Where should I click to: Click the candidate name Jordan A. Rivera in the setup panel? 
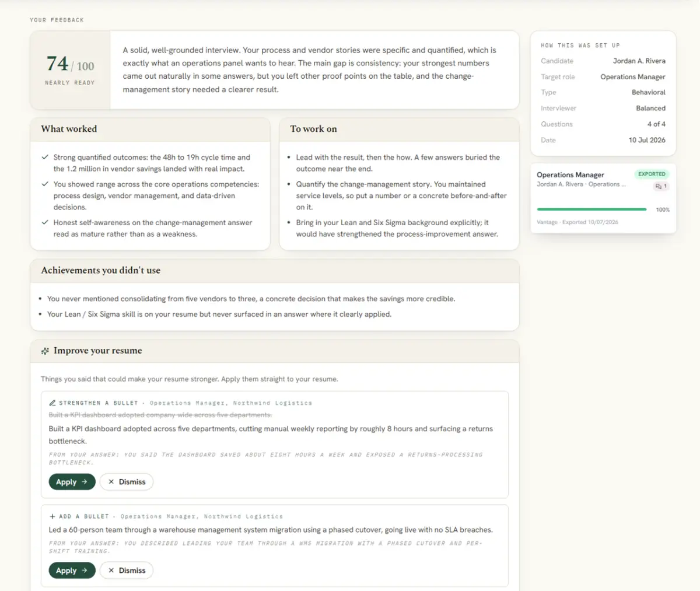click(x=639, y=61)
